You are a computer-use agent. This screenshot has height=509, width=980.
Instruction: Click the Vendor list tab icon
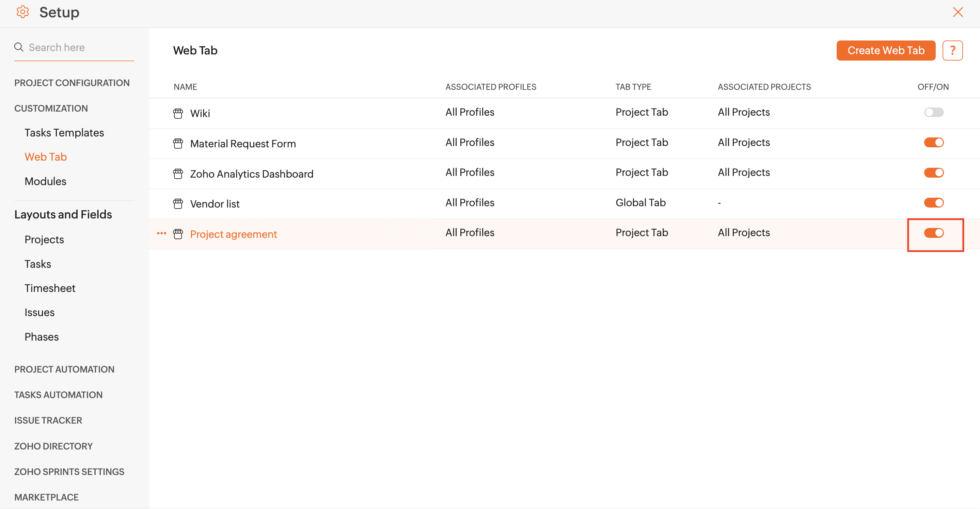(x=178, y=204)
